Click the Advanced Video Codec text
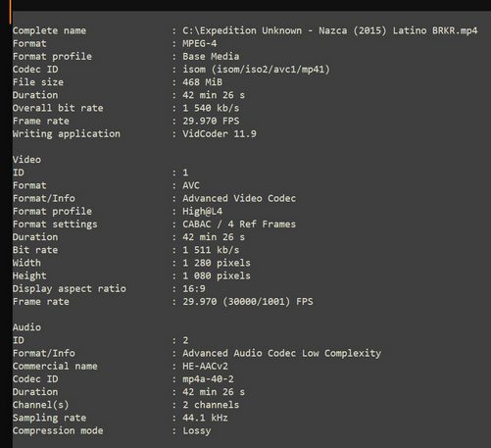The height and width of the screenshot is (448, 491). pos(239,198)
